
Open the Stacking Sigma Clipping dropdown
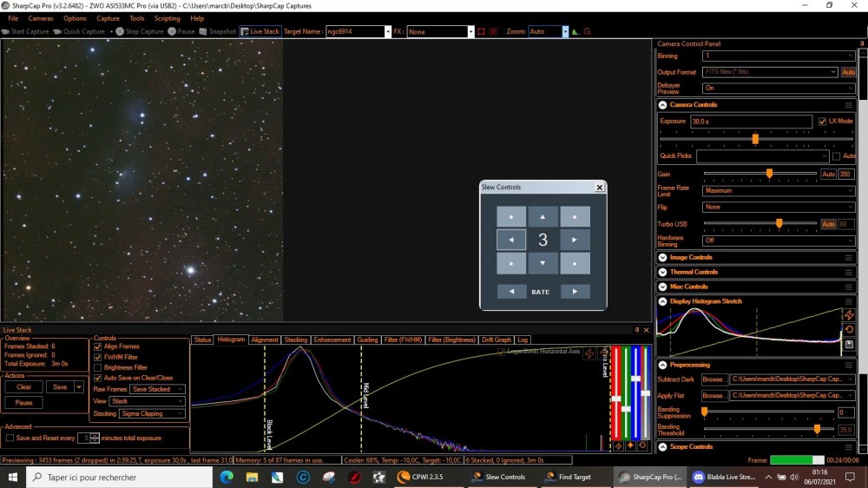(152, 414)
